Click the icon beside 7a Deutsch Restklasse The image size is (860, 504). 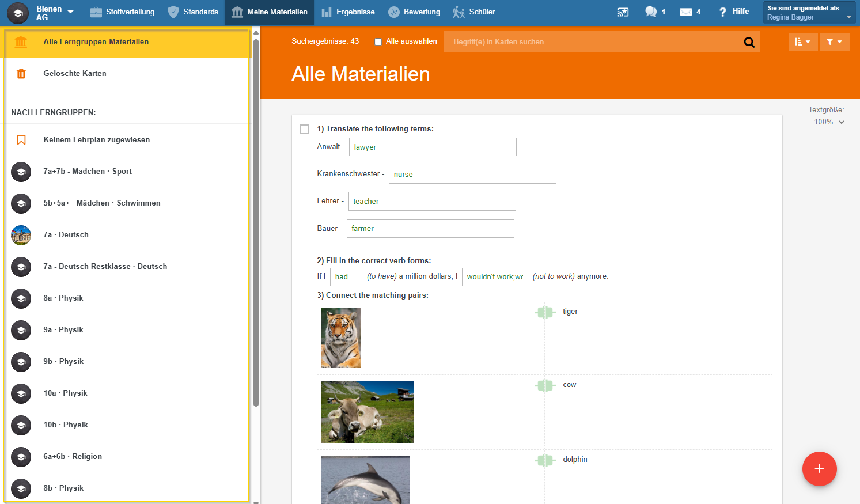tap(21, 267)
